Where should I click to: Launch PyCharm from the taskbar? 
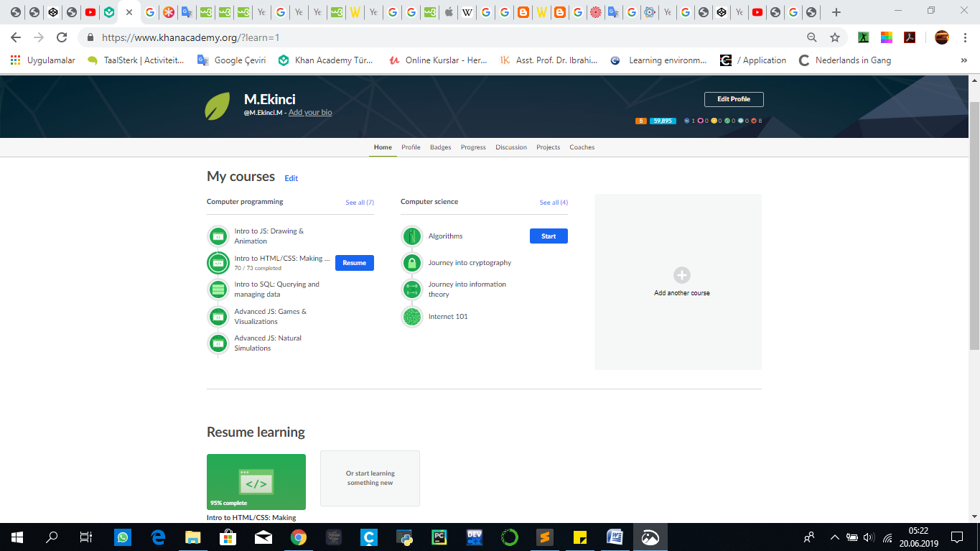[439, 537]
